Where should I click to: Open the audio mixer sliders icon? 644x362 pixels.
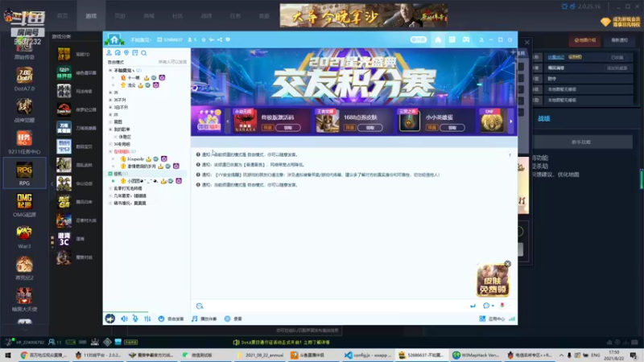[147, 319]
